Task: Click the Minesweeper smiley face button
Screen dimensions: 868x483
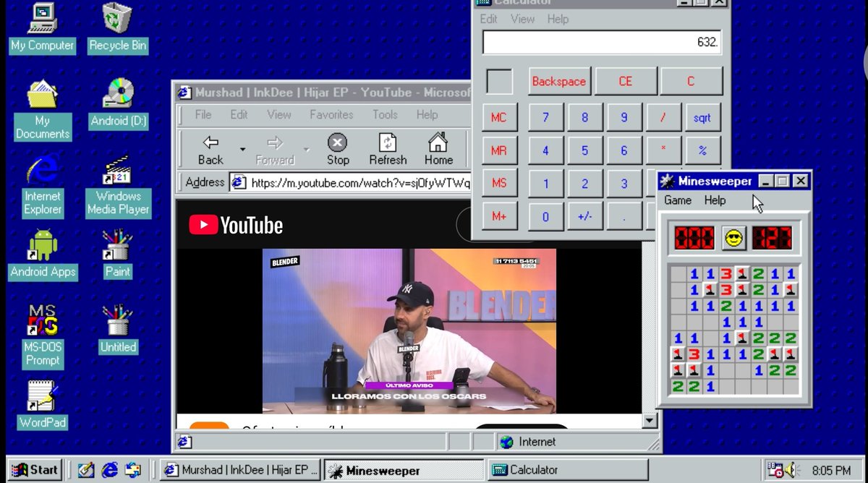Action: (x=733, y=237)
